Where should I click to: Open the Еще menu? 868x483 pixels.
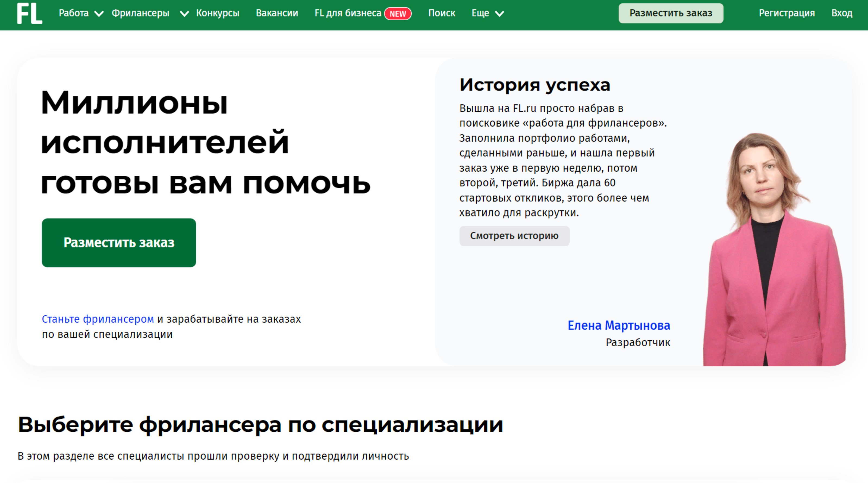pos(480,13)
